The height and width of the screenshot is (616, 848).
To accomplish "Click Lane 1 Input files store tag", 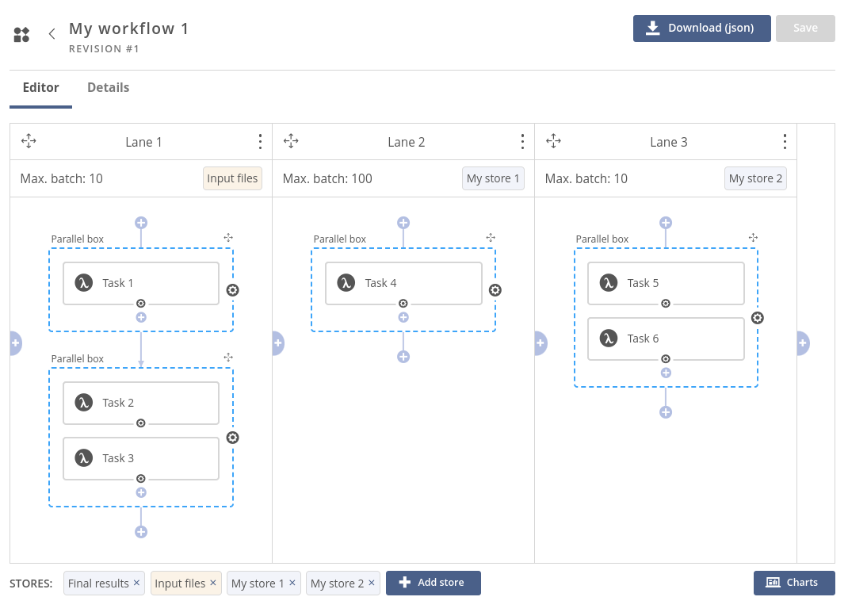I will pyautogui.click(x=232, y=178).
